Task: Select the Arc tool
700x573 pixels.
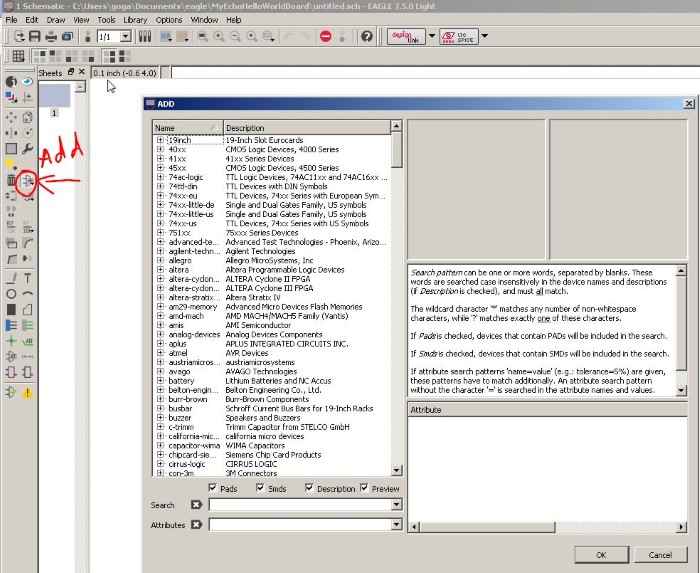Action: 28,294
